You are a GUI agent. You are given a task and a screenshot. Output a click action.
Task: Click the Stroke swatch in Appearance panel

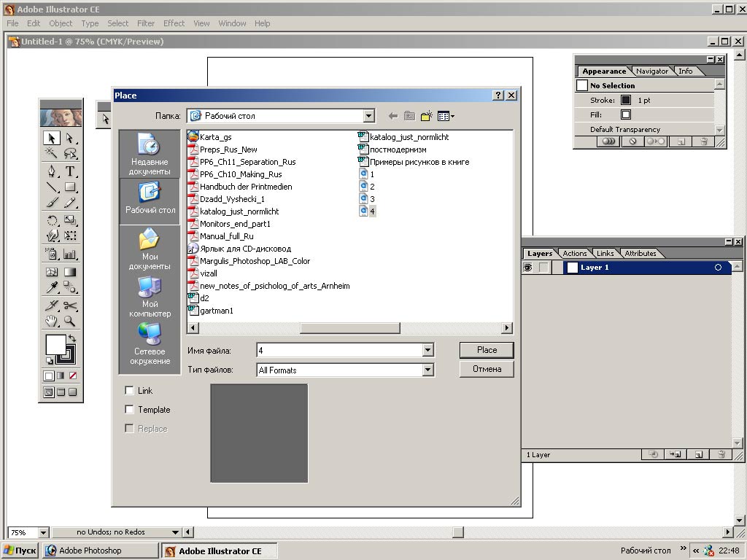click(x=626, y=100)
